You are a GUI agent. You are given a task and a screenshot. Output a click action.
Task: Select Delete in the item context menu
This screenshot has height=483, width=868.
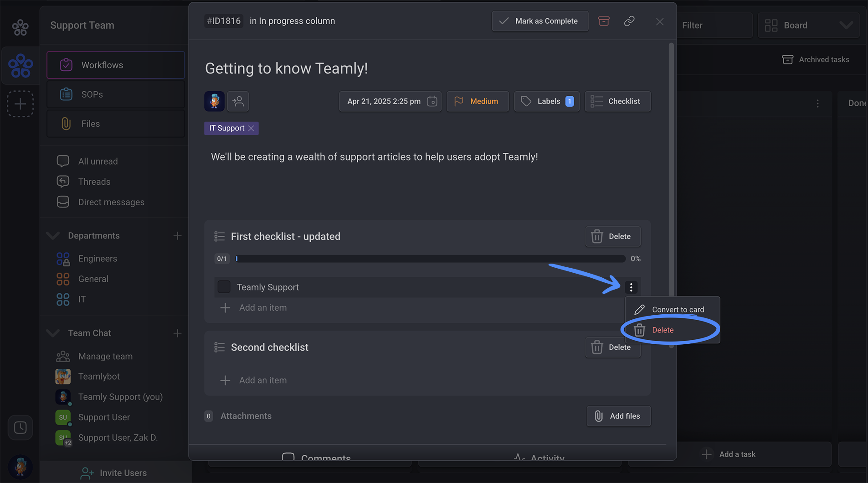pyautogui.click(x=673, y=330)
